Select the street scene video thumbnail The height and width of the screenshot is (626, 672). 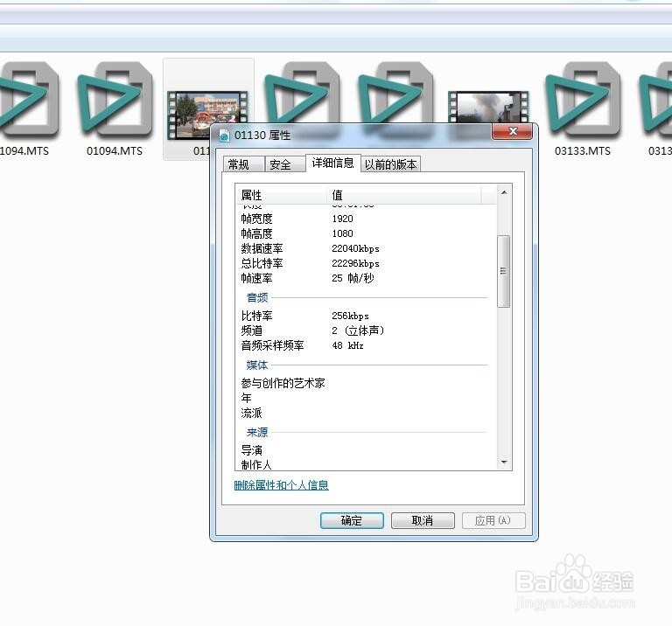click(x=207, y=115)
